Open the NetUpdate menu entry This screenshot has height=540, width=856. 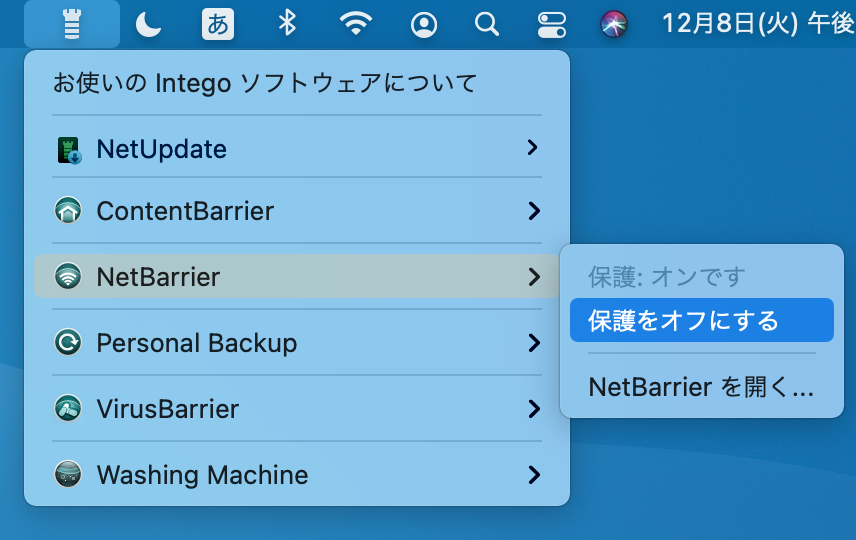click(296, 149)
